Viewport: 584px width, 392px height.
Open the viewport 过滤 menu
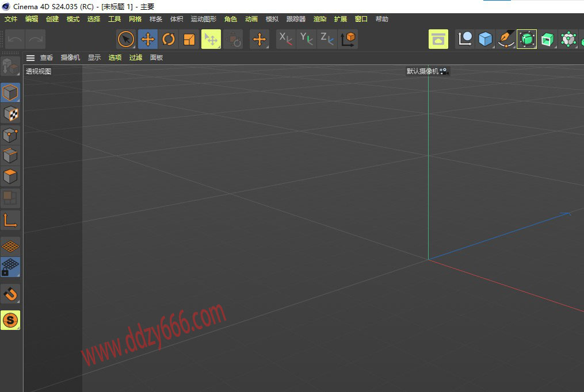coord(136,57)
